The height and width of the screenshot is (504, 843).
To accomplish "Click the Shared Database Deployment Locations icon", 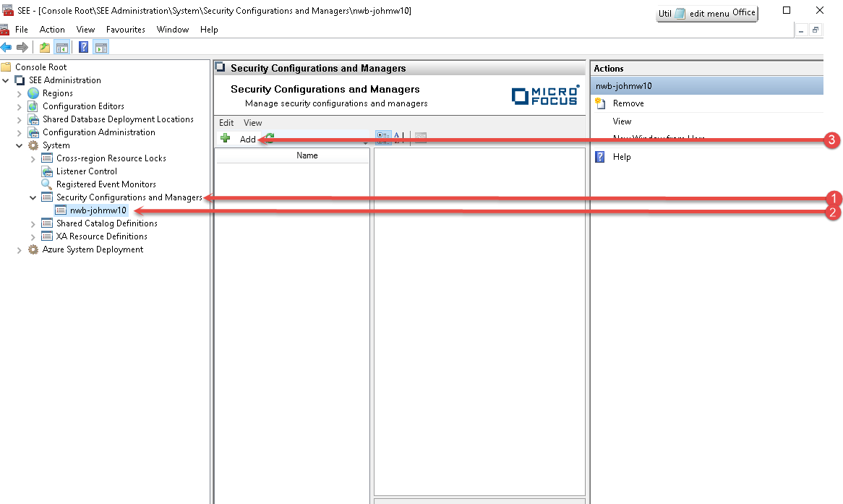I will pyautogui.click(x=33, y=119).
